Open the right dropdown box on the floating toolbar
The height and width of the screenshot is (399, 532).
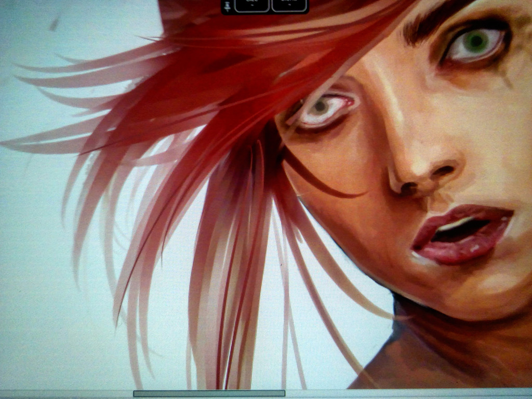[x=289, y=5]
